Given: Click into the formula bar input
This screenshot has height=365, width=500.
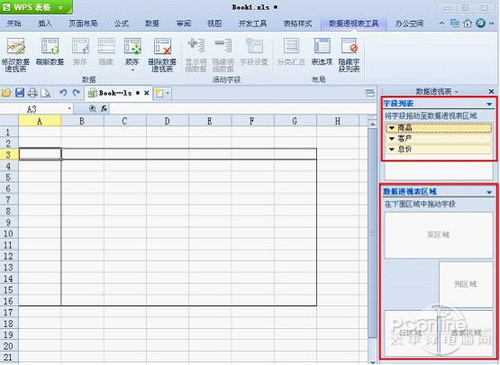Looking at the screenshot, I should (x=243, y=109).
